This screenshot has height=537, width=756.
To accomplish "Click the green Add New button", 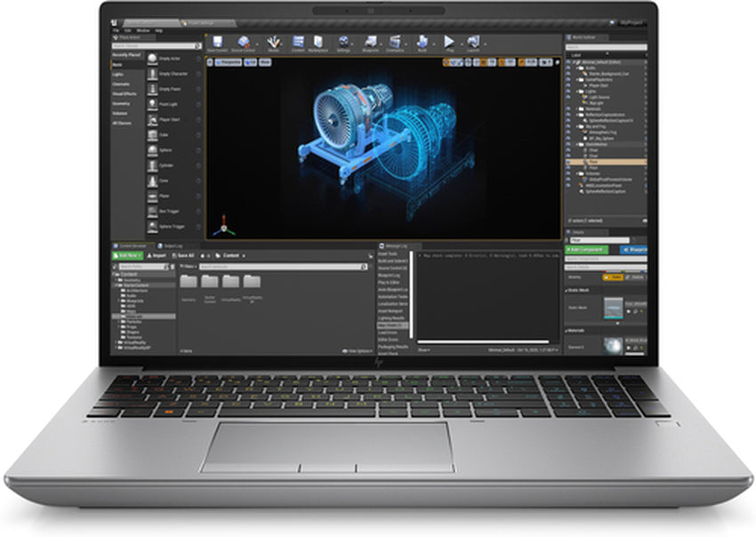I will pyautogui.click(x=126, y=256).
